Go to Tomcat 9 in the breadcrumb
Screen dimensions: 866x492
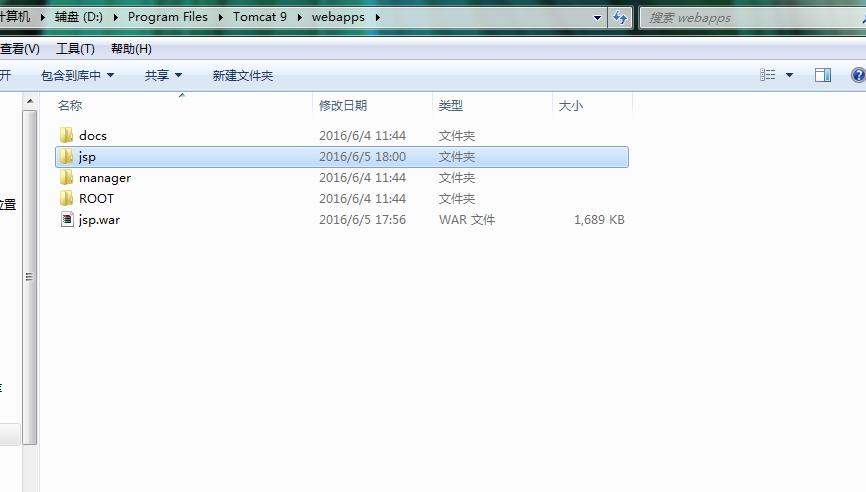pyautogui.click(x=260, y=17)
